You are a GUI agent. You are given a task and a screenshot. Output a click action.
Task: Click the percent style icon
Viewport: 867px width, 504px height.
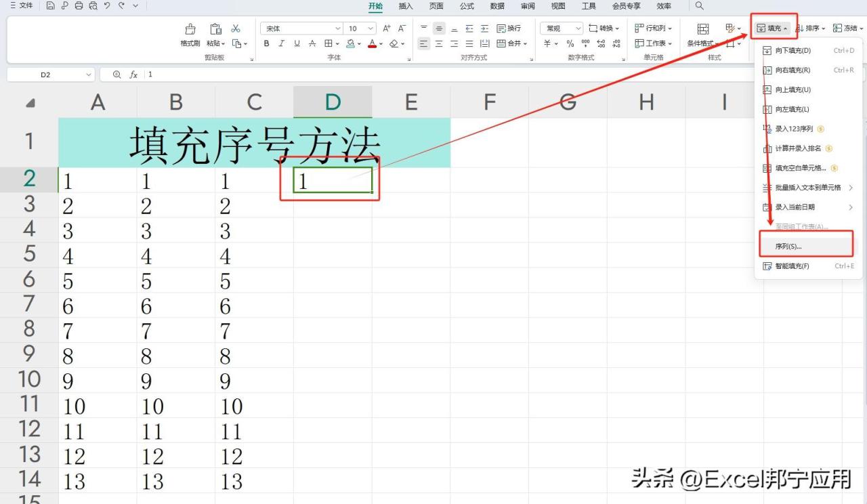click(570, 43)
